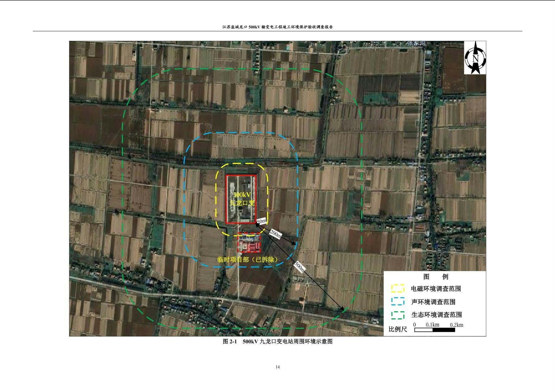Click the yellow dashed legend swatch
This screenshot has height=392, width=555.
click(398, 288)
